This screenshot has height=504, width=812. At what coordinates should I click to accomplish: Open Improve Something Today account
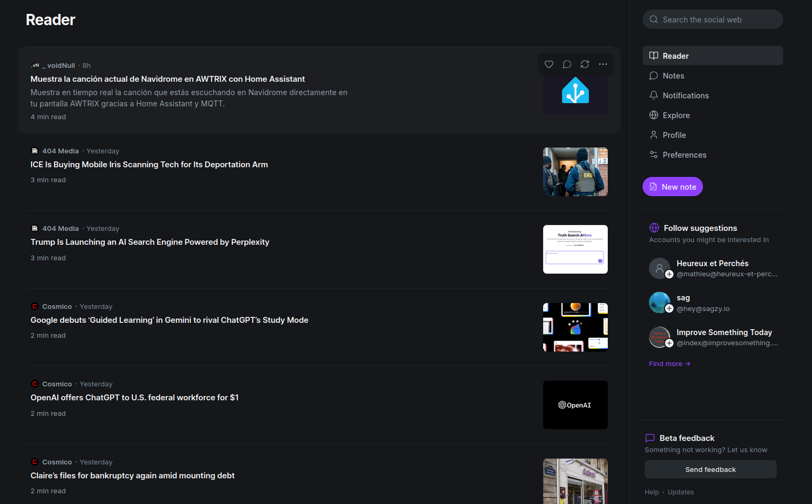[724, 332]
